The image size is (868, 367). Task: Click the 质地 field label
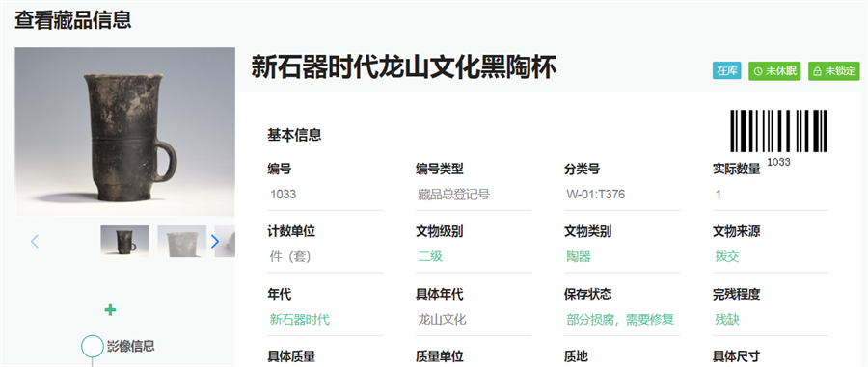click(576, 356)
